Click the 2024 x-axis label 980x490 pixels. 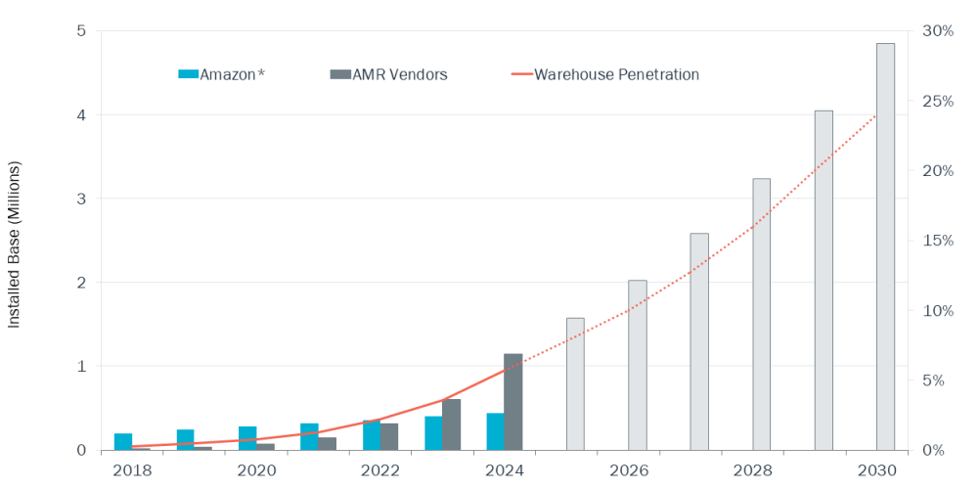(x=505, y=470)
